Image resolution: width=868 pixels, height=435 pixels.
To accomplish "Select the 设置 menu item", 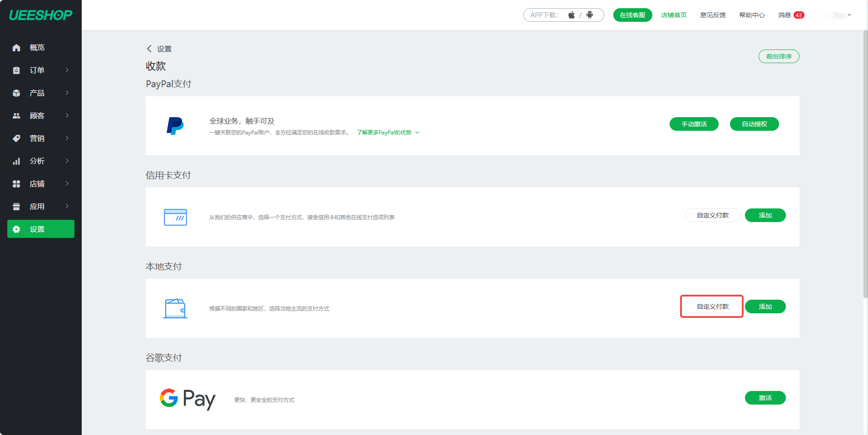I will (x=41, y=229).
